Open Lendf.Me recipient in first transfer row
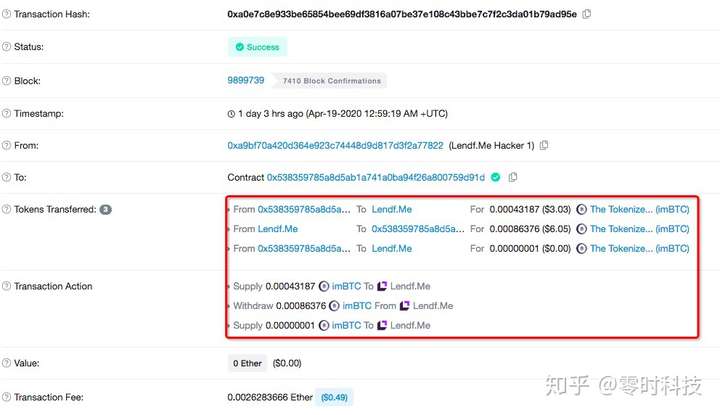The width and height of the screenshot is (720, 415). tap(392, 209)
